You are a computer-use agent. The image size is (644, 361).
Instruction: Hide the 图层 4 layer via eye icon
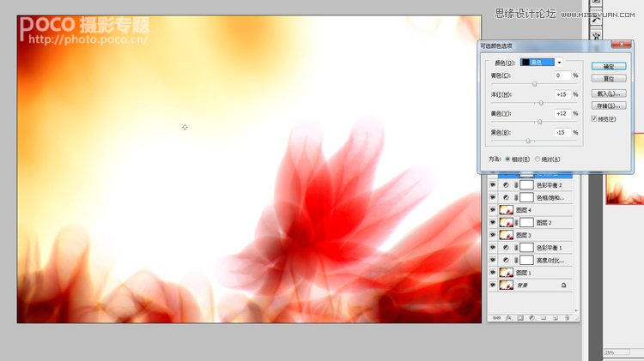(493, 210)
